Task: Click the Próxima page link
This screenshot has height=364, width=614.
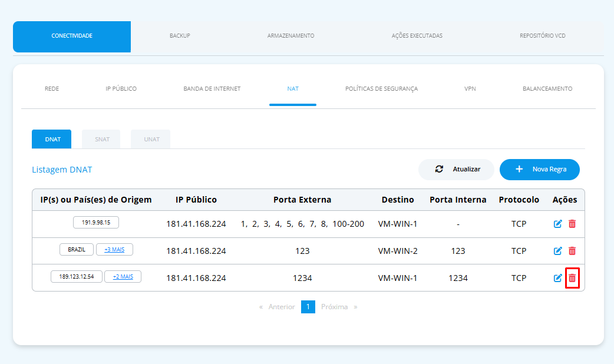Action: pyautogui.click(x=335, y=307)
